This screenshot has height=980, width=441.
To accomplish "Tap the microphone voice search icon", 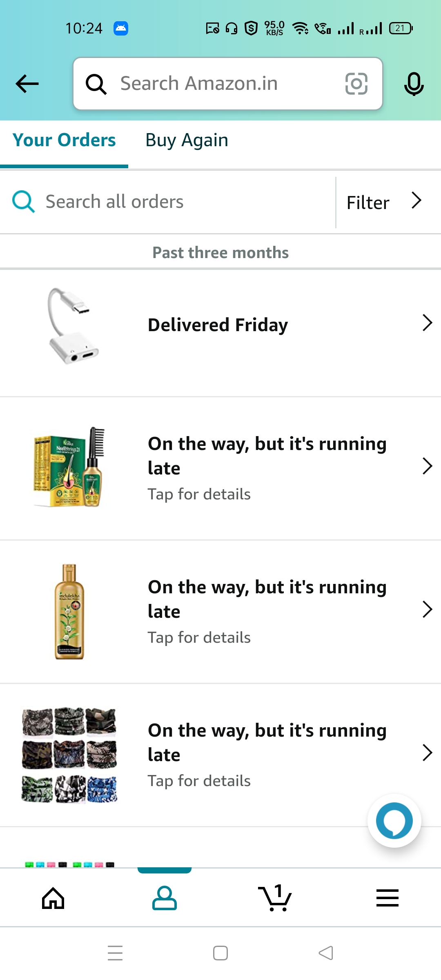I will click(414, 84).
